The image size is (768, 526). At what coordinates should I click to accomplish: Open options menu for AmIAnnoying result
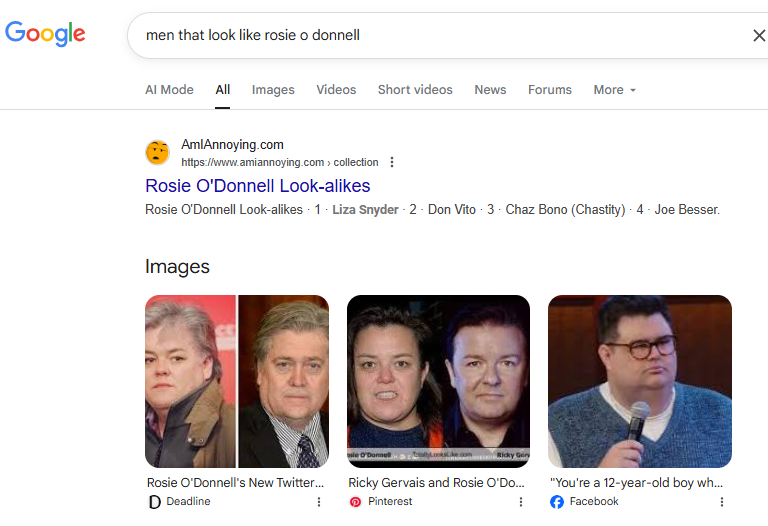coord(391,162)
